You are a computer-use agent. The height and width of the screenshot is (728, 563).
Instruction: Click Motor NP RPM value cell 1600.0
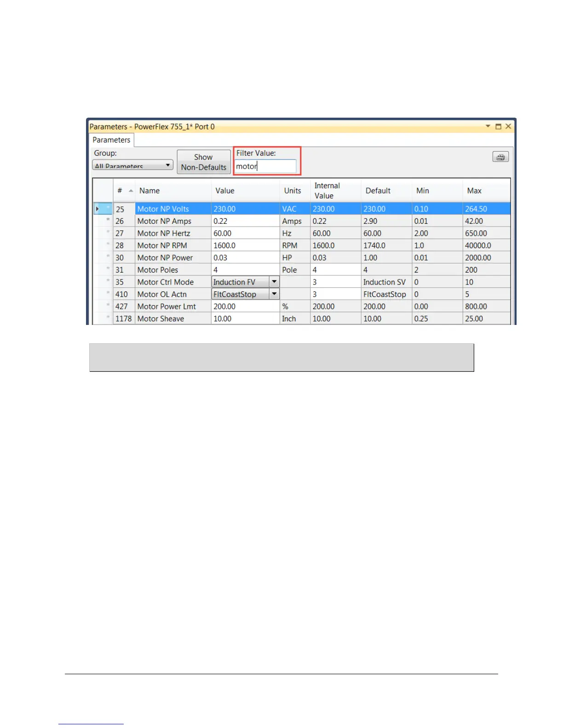click(x=246, y=245)
